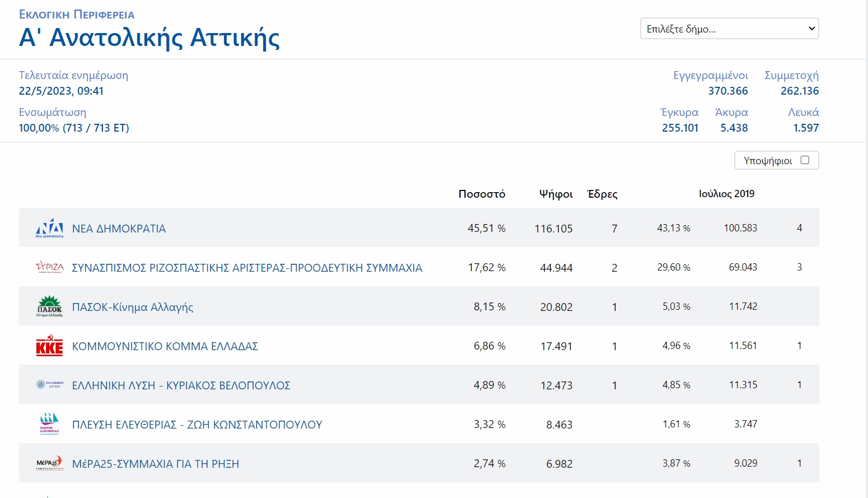Click the date 22/5/2023, 09:41

[62, 91]
